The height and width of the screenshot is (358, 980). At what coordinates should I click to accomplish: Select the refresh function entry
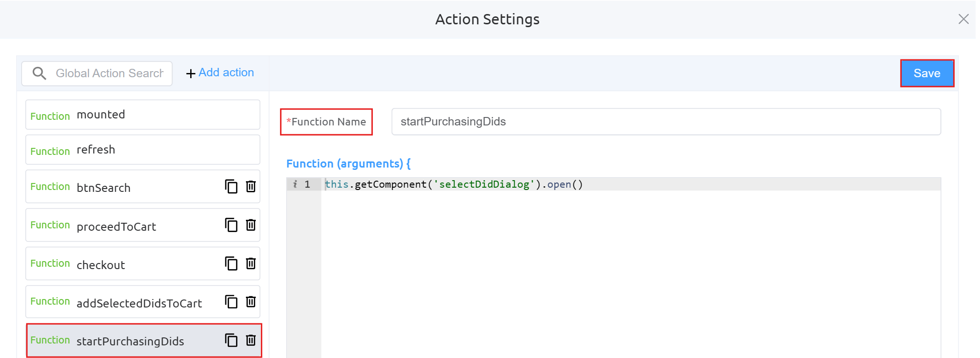coord(142,150)
